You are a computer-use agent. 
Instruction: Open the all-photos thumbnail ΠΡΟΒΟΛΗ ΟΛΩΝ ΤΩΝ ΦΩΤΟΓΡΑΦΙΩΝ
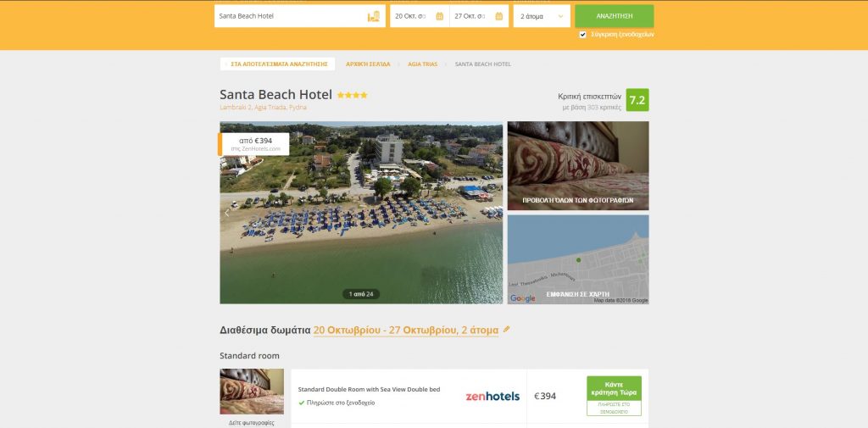click(578, 165)
